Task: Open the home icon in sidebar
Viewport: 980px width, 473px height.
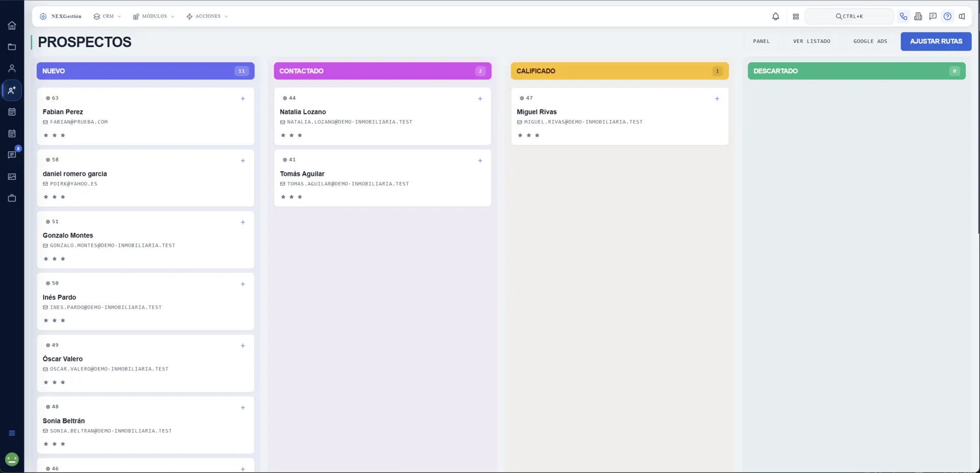Action: [12, 26]
